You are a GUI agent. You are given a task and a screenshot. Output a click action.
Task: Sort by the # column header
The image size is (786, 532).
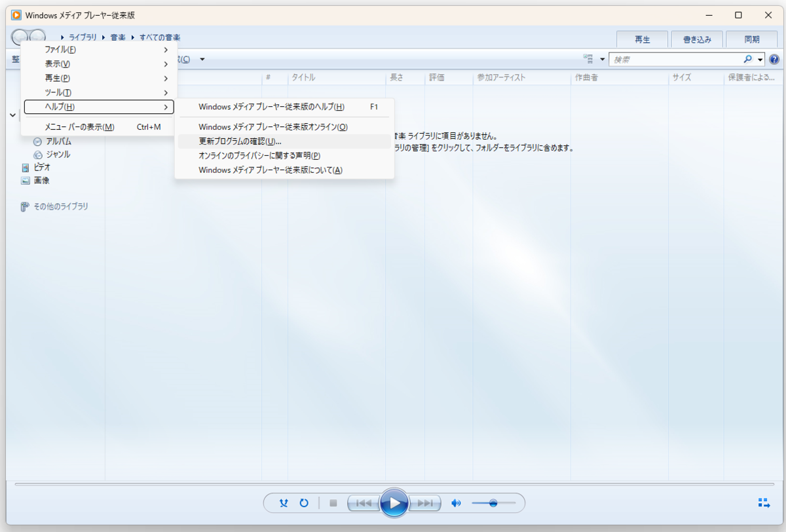(275, 77)
